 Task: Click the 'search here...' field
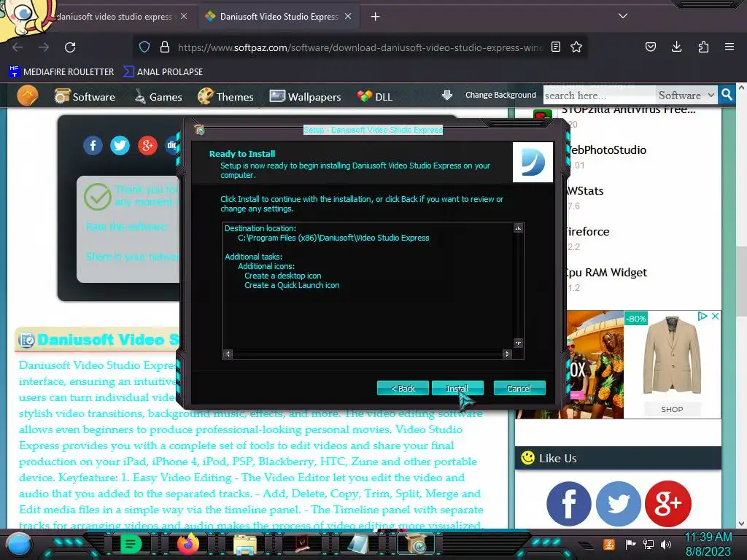(599, 96)
